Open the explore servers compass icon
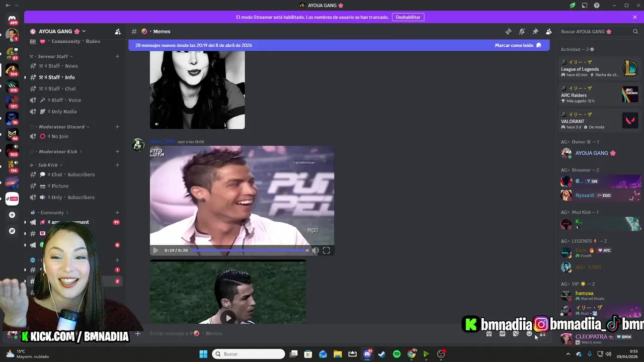This screenshot has width=644, height=362. pos(12,231)
